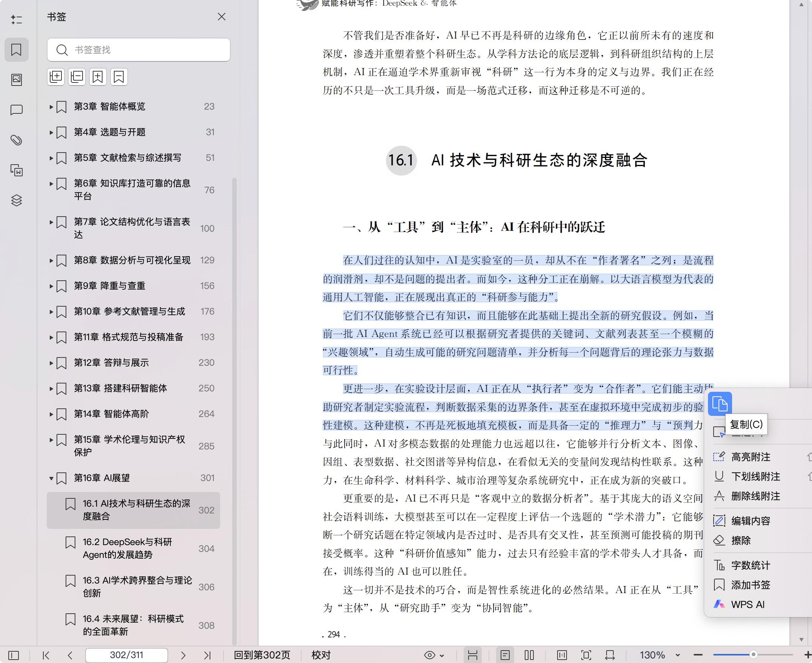This screenshot has height=663, width=812.
Task: Click the zoom in plus button
Action: click(807, 655)
